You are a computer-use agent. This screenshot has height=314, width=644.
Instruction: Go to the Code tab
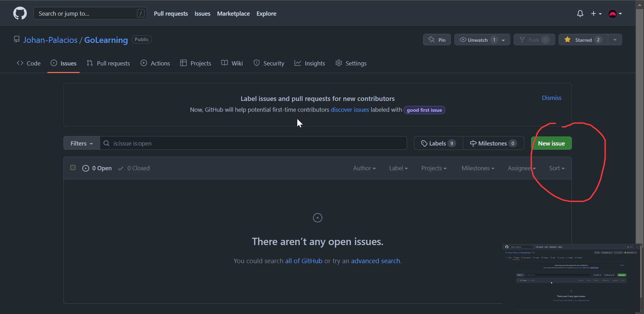pos(29,63)
